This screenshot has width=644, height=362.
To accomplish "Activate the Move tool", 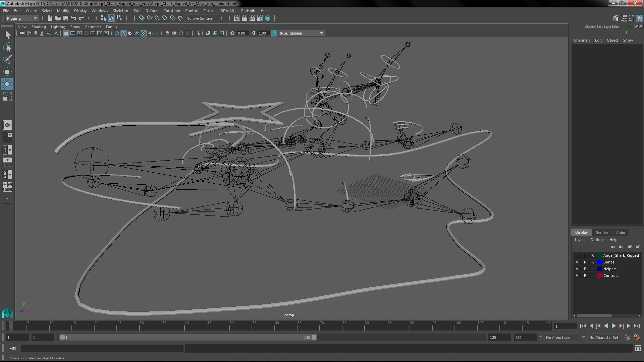I will click(7, 72).
